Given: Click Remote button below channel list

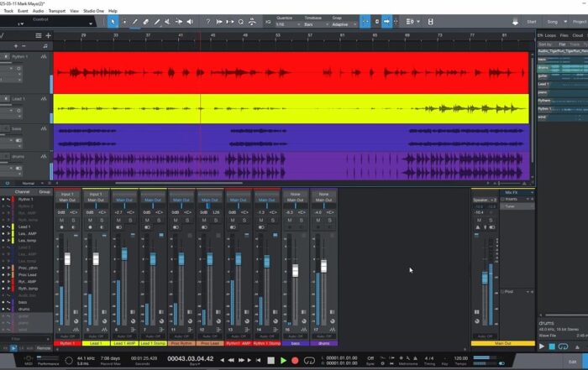Looking at the screenshot, I should click(44, 348).
